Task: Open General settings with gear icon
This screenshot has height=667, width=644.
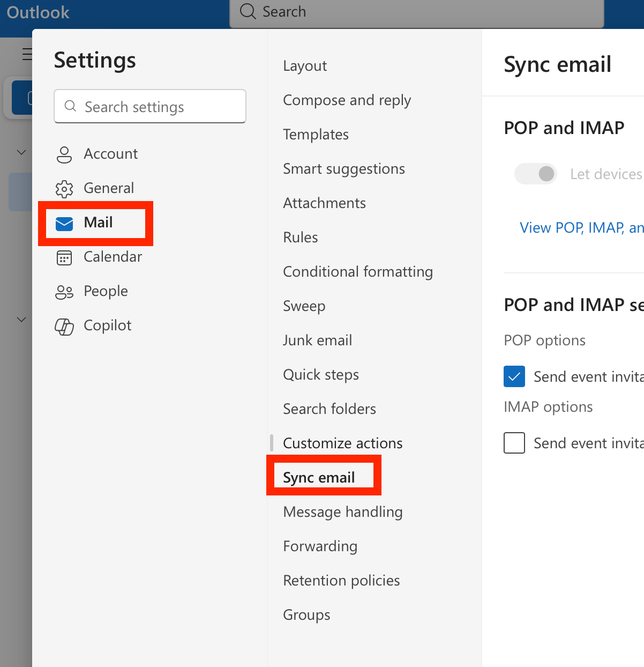Action: (x=95, y=188)
